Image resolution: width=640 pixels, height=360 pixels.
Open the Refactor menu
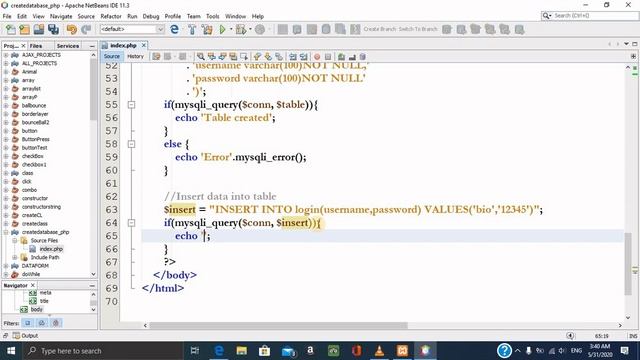pyautogui.click(x=111, y=16)
